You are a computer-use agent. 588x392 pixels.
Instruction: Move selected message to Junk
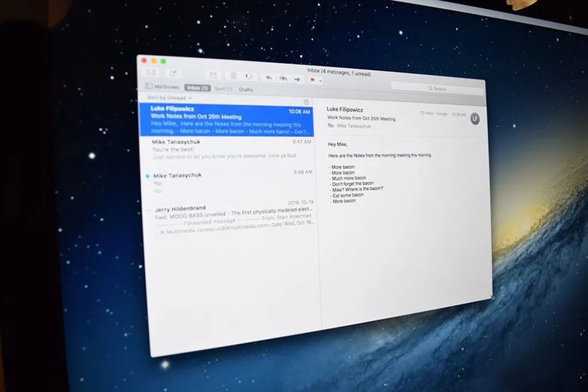(249, 76)
